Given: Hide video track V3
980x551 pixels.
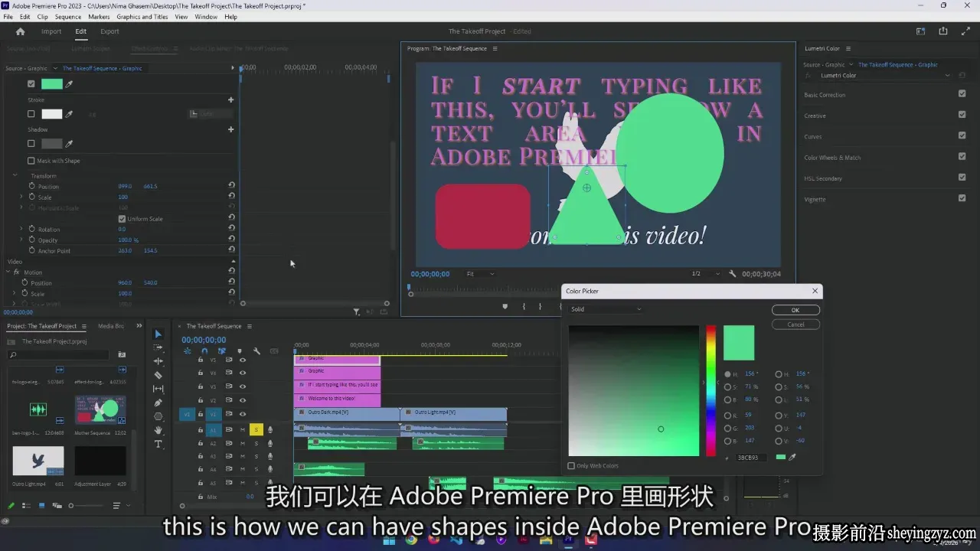Looking at the screenshot, I should 243,386.
